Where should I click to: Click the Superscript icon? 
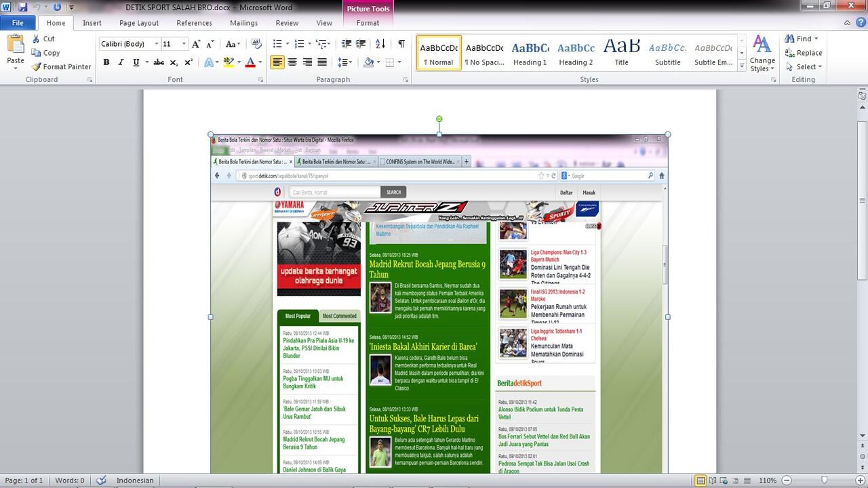pos(189,62)
